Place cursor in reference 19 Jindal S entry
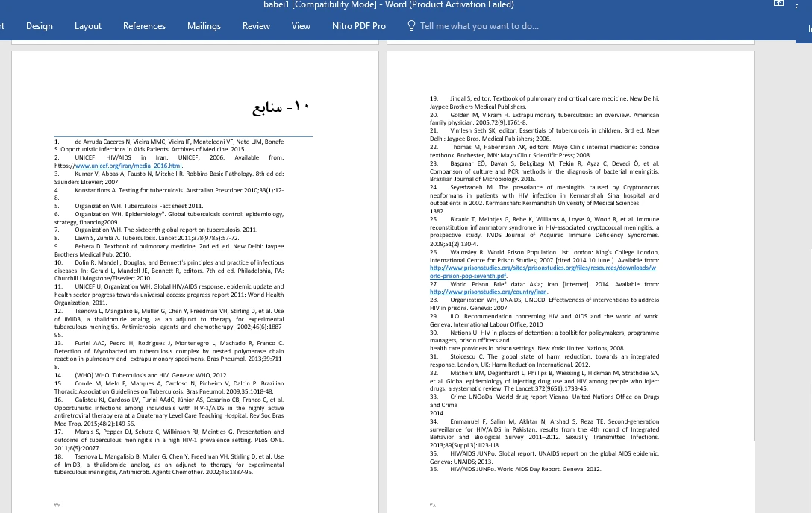Image resolution: width=812 pixels, height=513 pixels. click(x=545, y=99)
